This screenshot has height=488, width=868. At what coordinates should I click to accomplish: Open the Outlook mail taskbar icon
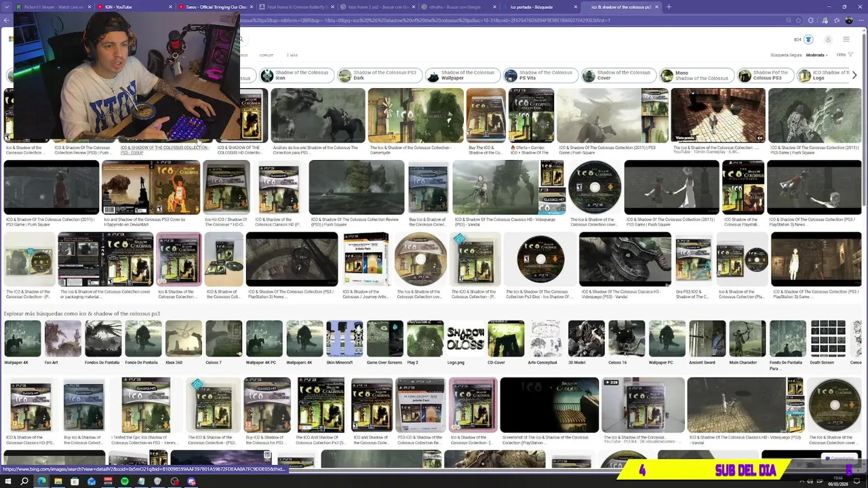coord(92,481)
